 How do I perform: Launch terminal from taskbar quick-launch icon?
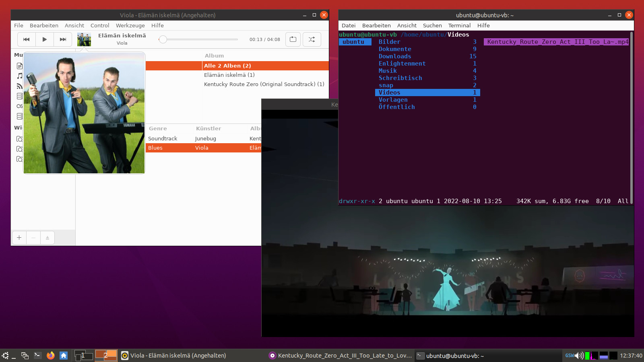37,355
